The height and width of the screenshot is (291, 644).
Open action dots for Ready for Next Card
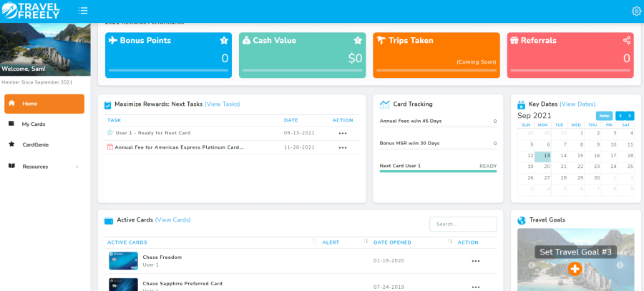[343, 134]
